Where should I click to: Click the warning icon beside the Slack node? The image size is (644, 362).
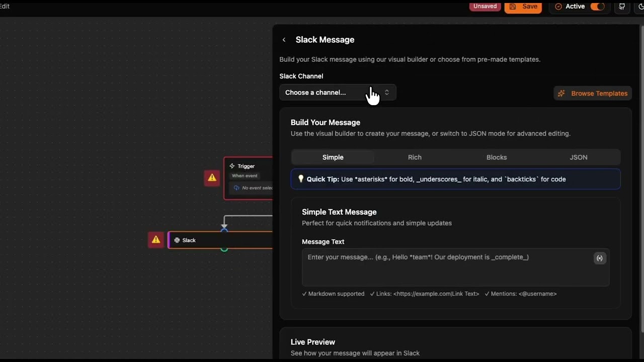pos(155,239)
